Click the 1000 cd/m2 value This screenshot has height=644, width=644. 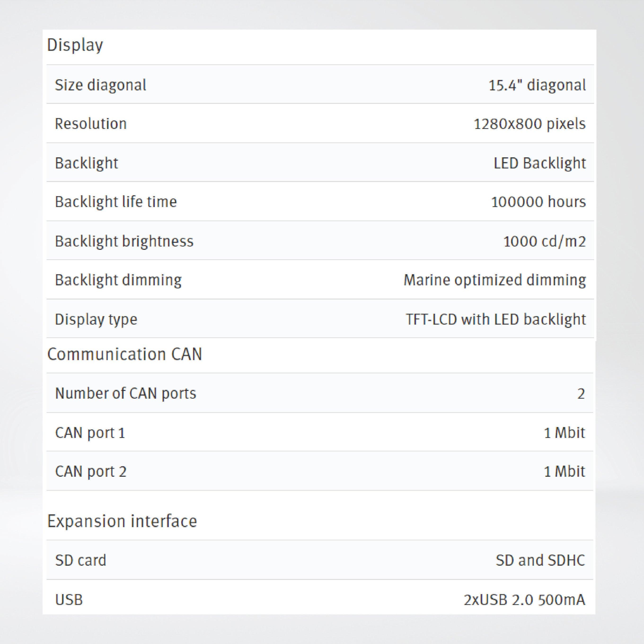click(x=544, y=241)
